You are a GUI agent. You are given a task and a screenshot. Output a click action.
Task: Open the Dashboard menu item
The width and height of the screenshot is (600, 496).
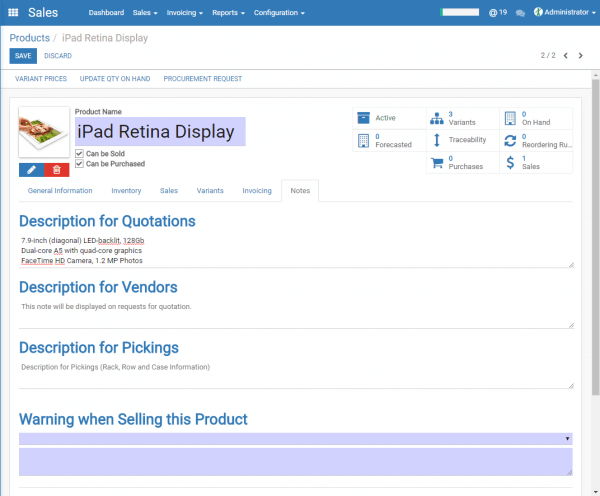coord(106,13)
